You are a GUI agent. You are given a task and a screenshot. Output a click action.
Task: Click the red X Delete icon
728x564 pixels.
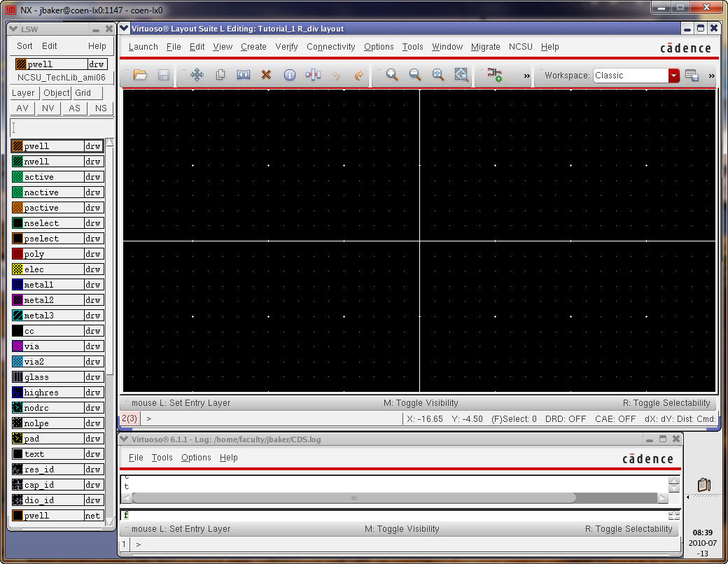coord(266,75)
